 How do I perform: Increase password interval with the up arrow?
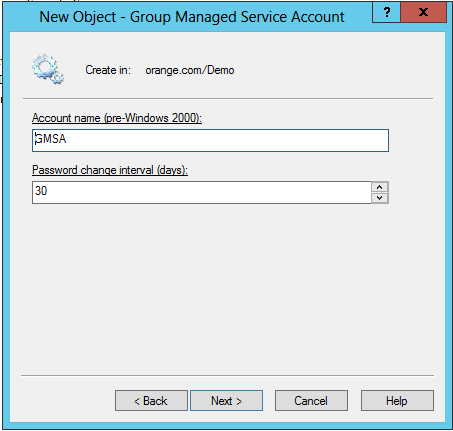[x=380, y=187]
